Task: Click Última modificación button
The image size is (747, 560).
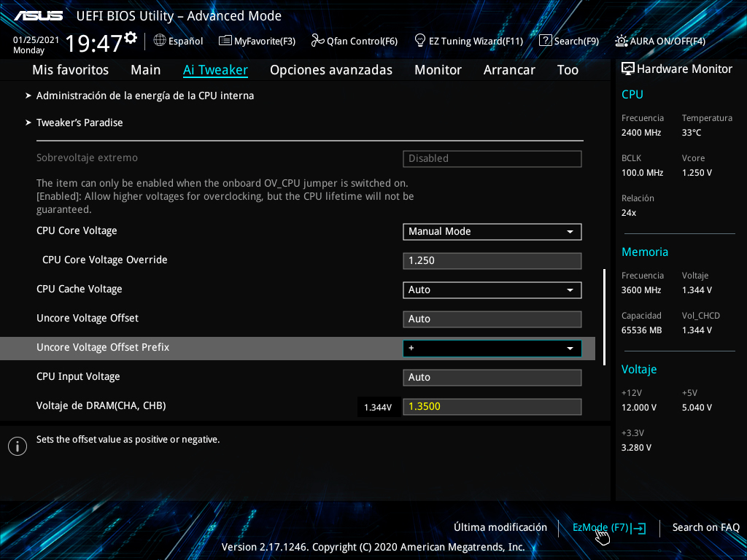Action: click(500, 527)
